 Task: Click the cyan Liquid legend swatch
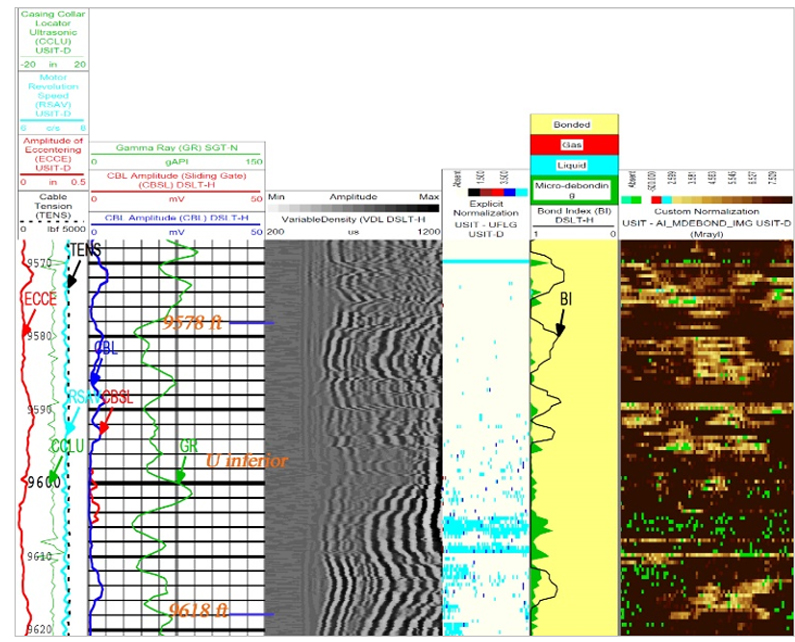pos(573,164)
